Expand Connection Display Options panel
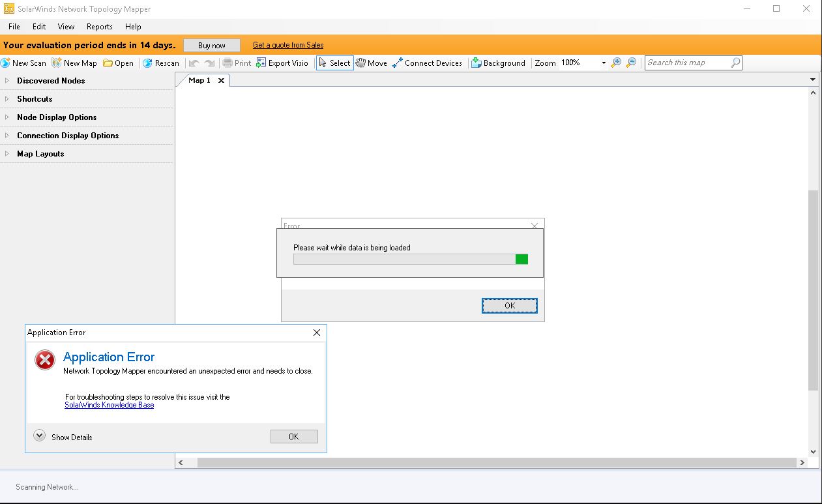822x504 pixels. [7, 136]
